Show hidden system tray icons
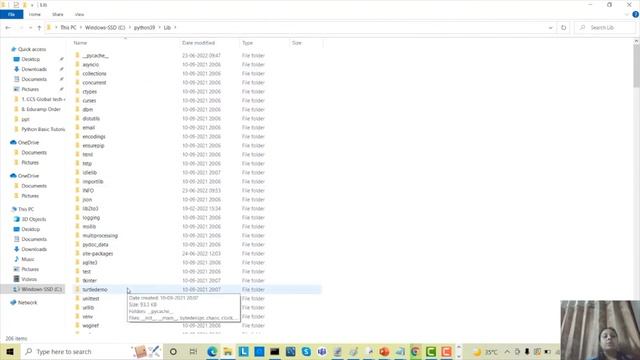The width and height of the screenshot is (640, 360). (507, 351)
